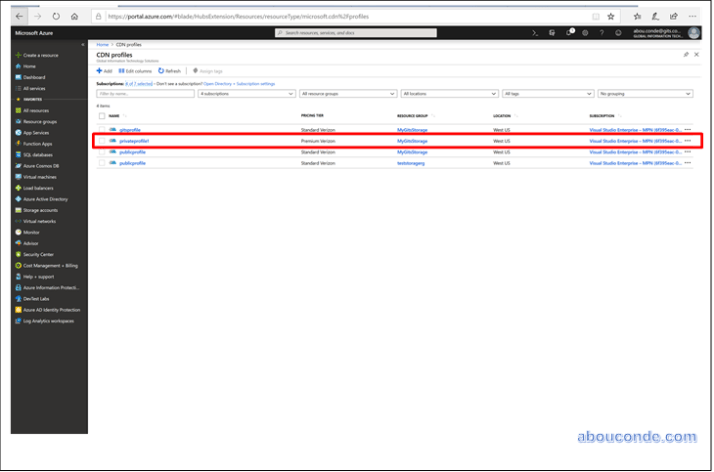Collapse the left sidebar menu

(x=83, y=45)
